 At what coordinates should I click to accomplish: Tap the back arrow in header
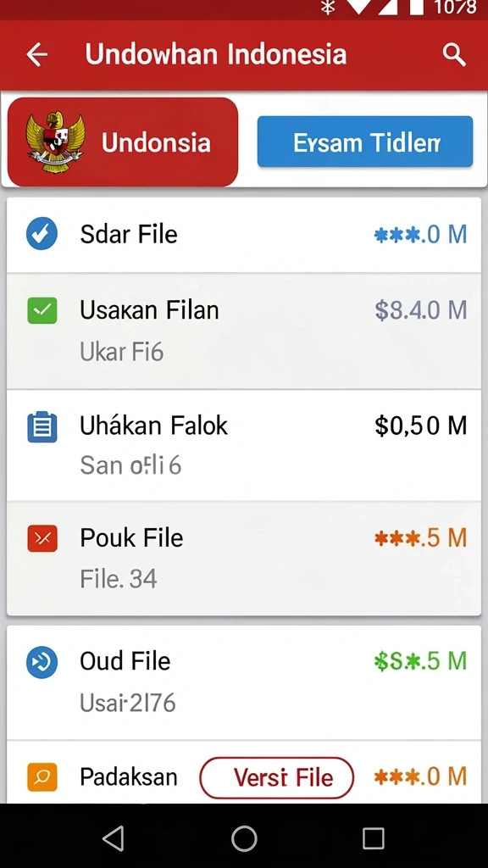[x=36, y=55]
